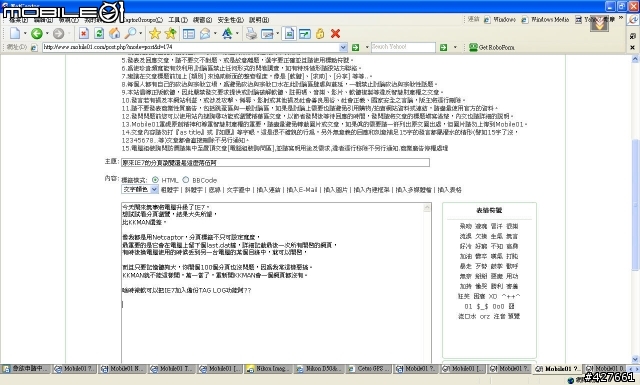Open the Home page icon
The height and width of the screenshot is (385, 640).
pos(115,33)
